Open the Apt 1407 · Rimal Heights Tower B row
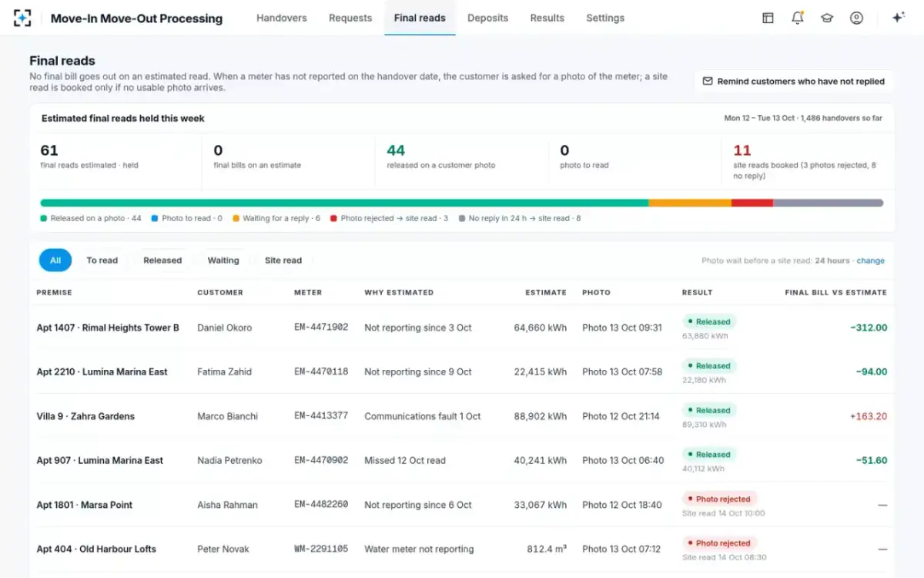The image size is (924, 578). point(462,328)
